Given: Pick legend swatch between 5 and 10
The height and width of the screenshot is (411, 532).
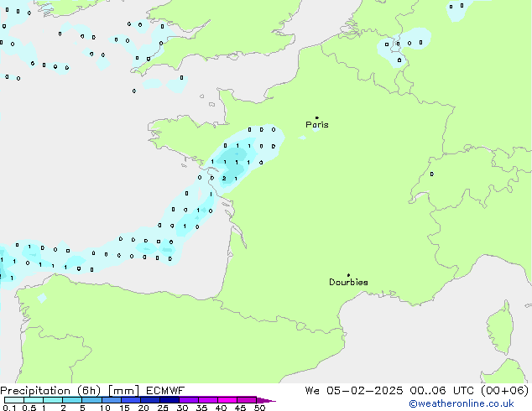Looking at the screenshot, I should (x=92, y=400).
